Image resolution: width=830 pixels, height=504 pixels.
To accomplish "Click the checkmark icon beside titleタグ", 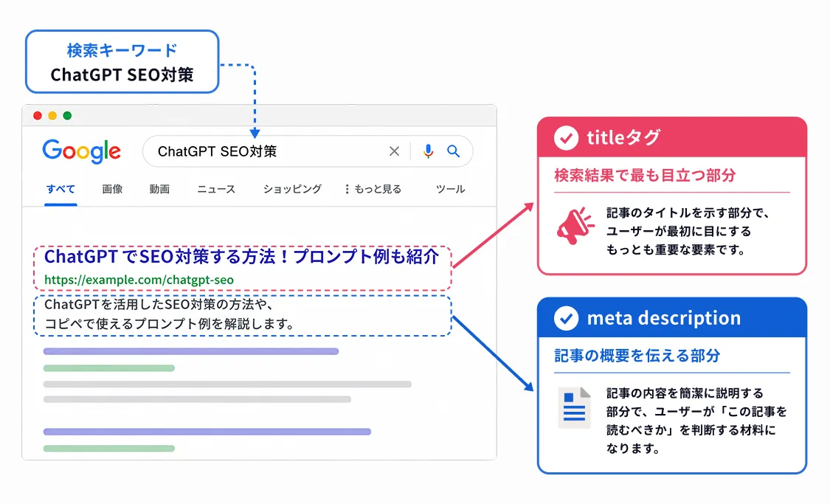I will click(x=566, y=138).
